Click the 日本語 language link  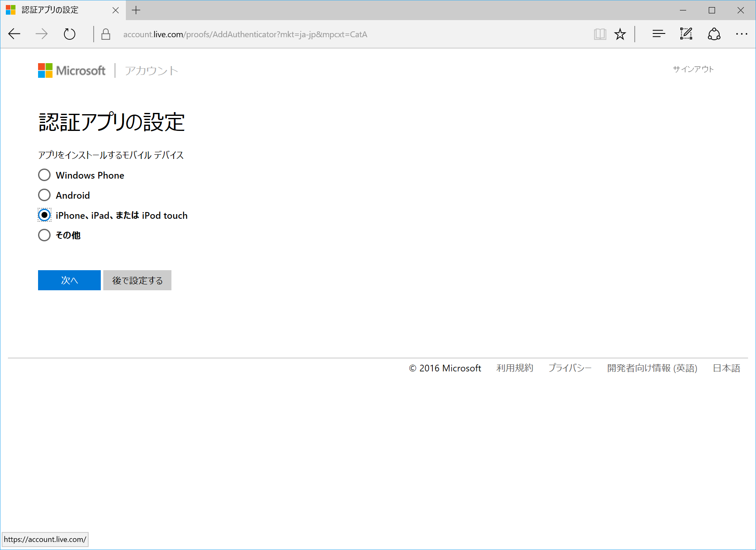(726, 368)
